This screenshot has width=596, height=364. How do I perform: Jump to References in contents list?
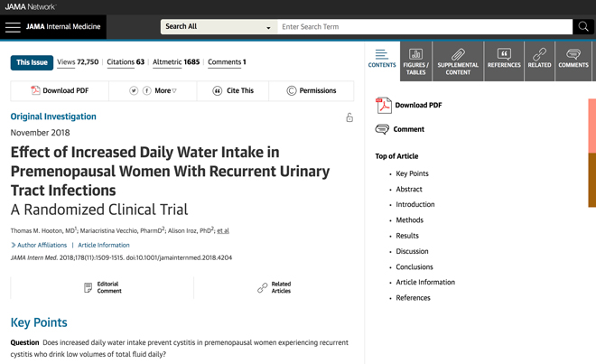point(414,298)
